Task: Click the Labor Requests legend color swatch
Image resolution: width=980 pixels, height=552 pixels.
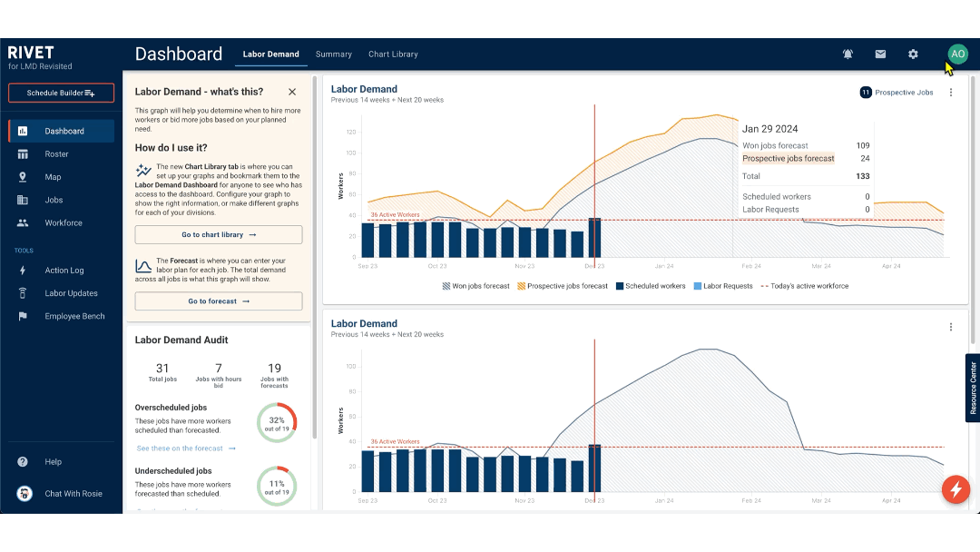Action: point(697,286)
